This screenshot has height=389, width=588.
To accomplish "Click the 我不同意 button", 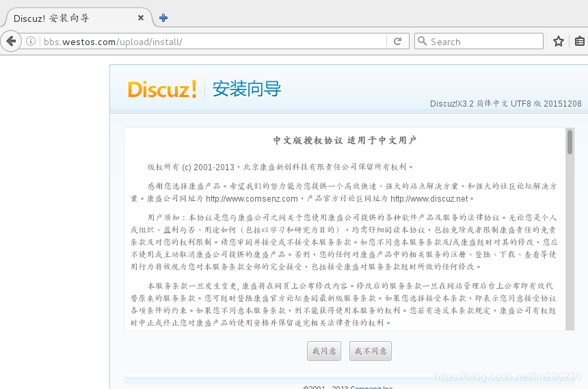I will [371, 351].
